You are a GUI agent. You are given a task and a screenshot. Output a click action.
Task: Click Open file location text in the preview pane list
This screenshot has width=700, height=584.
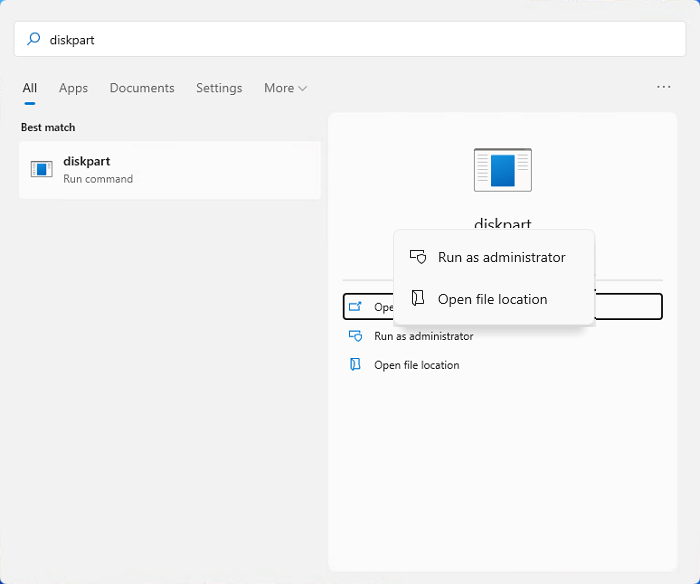(416, 365)
